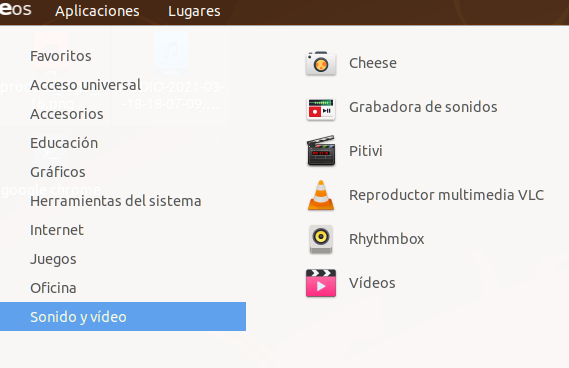
Task: Open the Lugares menu
Action: [x=194, y=11]
